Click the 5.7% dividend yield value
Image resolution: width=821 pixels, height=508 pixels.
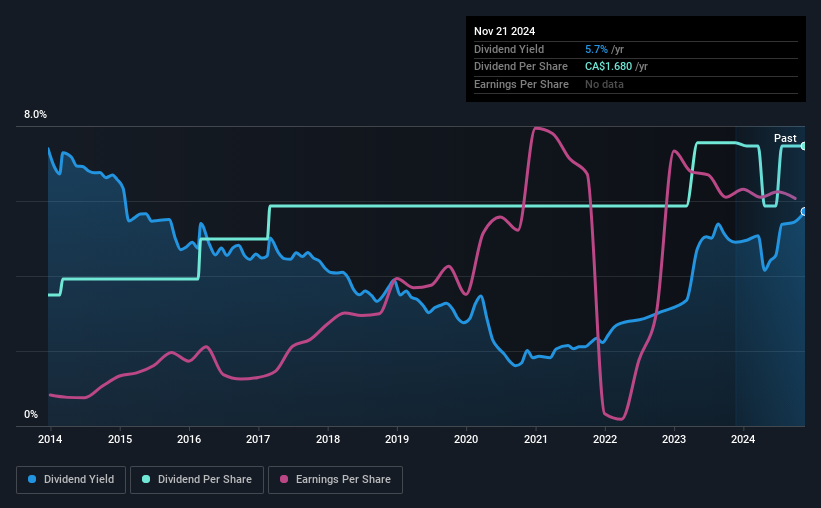596,49
